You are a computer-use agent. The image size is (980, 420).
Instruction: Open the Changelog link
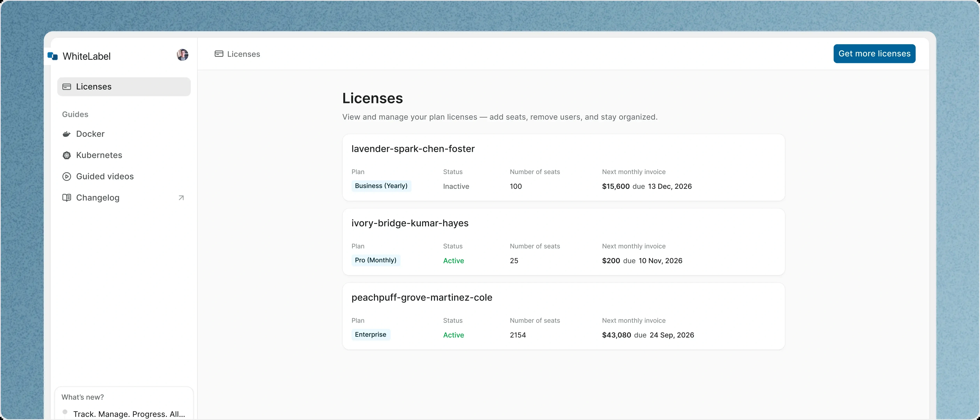pos(124,198)
